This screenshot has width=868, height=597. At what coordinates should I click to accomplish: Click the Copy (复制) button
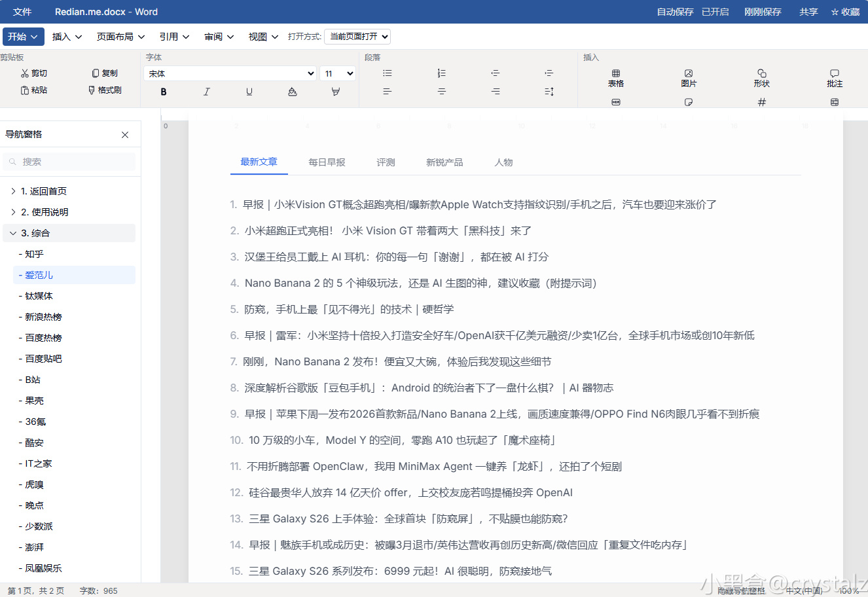click(105, 73)
